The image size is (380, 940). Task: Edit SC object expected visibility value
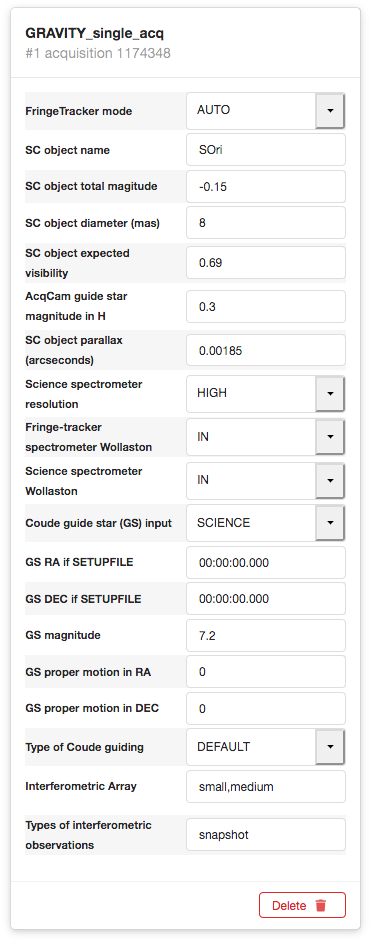(x=266, y=263)
